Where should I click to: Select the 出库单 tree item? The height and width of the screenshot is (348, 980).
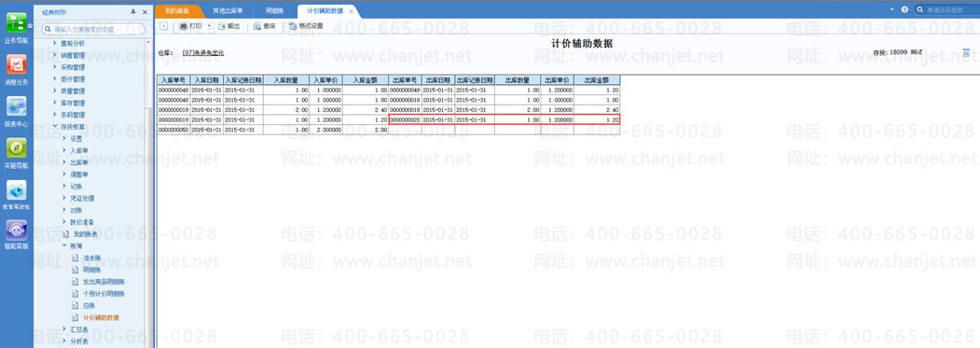click(x=78, y=162)
